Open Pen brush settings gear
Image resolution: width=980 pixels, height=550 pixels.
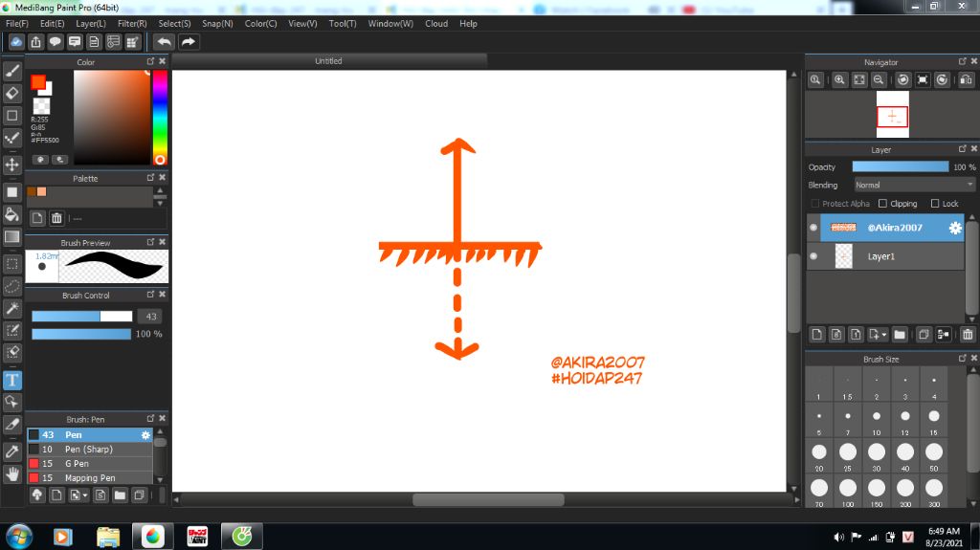tap(145, 435)
